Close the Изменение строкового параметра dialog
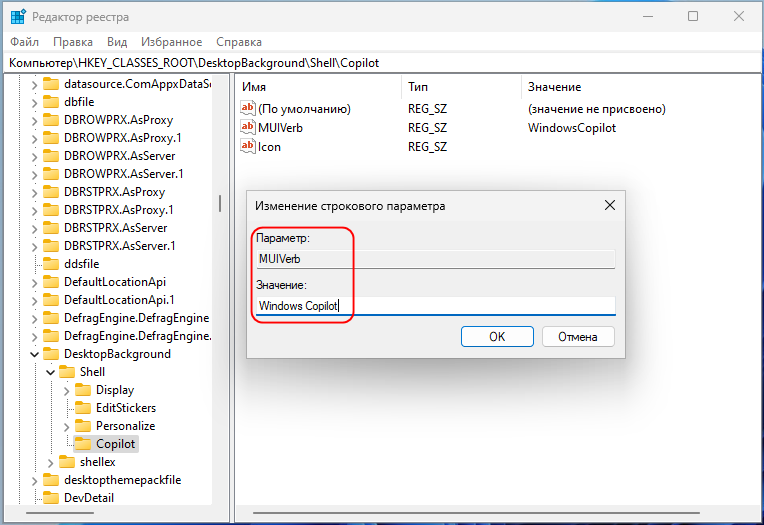This screenshot has height=525, width=764. point(610,205)
